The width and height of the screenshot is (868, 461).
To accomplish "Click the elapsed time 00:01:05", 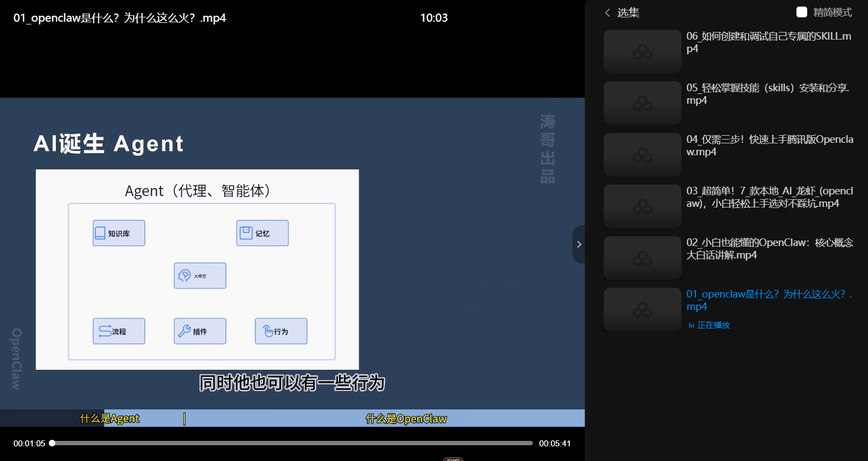I will 29,444.
